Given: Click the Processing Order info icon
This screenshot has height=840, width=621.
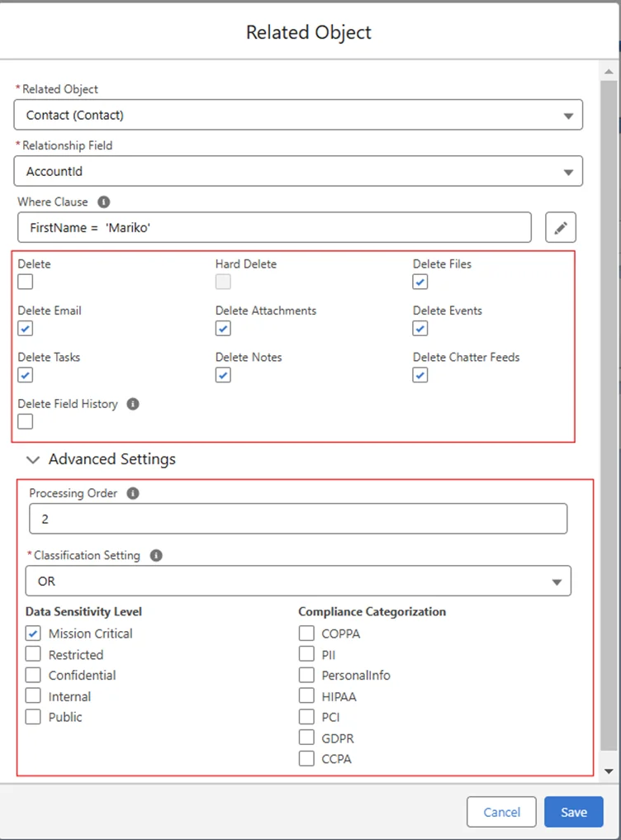Looking at the screenshot, I should (133, 493).
